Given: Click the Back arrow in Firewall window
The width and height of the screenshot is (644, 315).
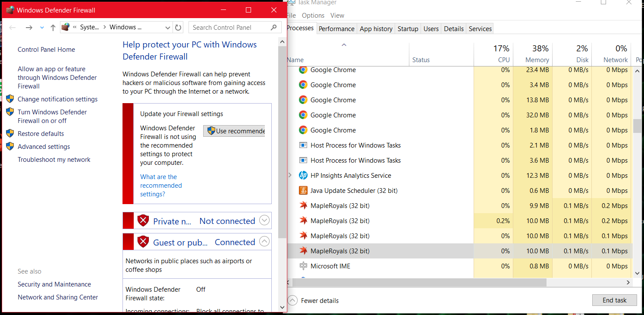Looking at the screenshot, I should (x=13, y=28).
